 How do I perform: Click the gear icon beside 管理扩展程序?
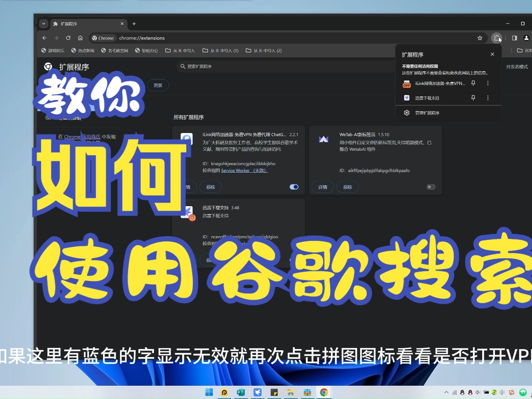[407, 113]
